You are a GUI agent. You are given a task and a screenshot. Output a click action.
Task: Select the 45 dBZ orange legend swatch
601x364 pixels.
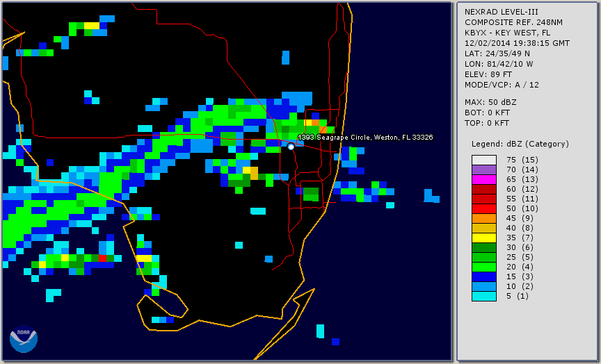pos(483,218)
